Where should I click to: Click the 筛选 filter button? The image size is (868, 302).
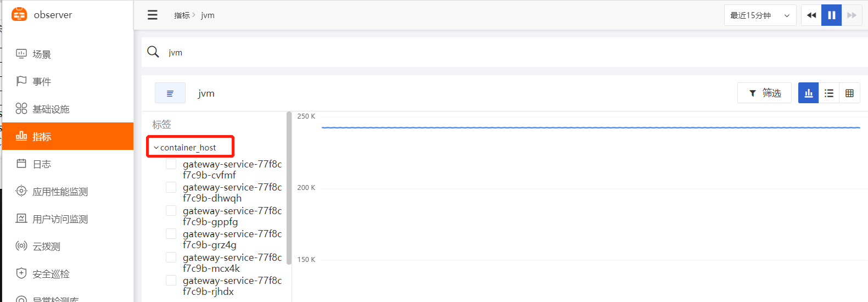(x=764, y=93)
